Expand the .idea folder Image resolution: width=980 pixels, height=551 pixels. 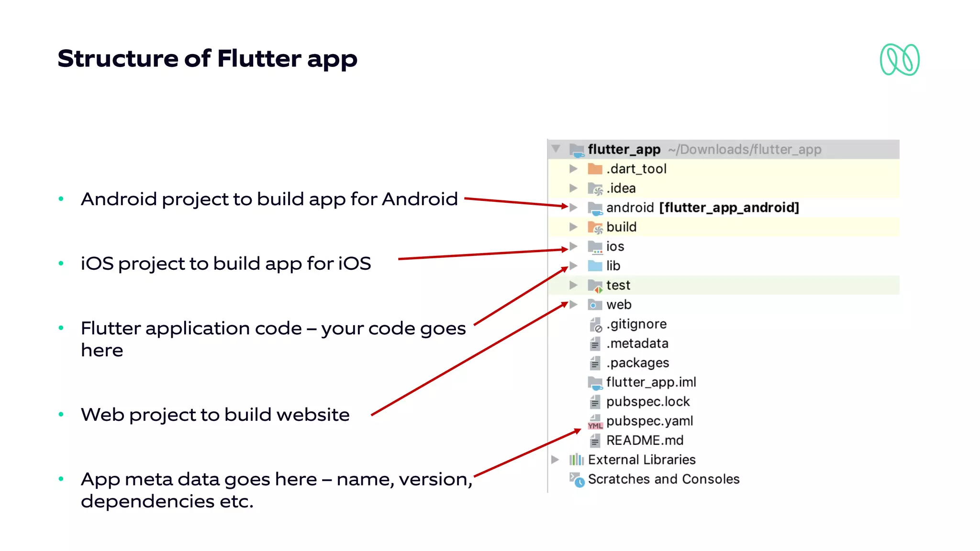click(573, 188)
